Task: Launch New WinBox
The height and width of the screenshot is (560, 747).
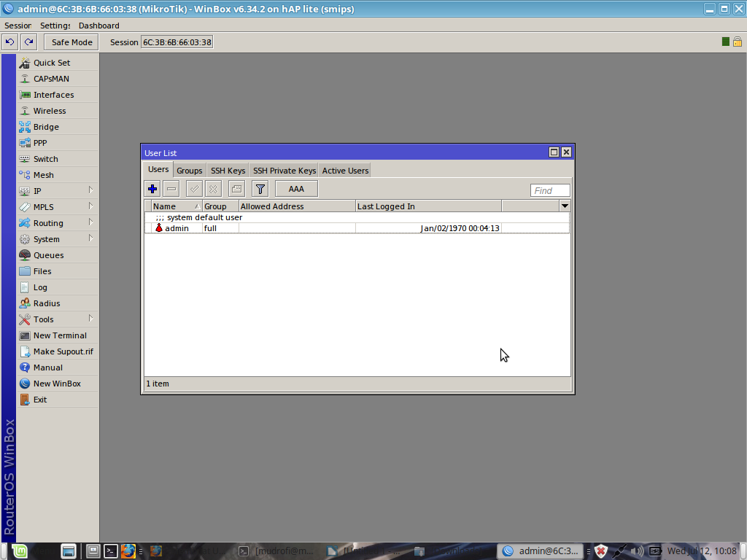Action: coord(58,384)
